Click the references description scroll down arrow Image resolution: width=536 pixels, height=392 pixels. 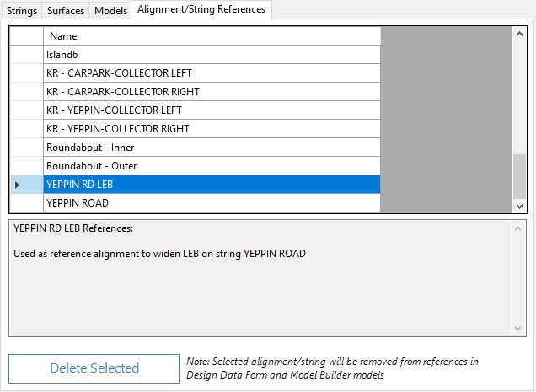point(519,329)
